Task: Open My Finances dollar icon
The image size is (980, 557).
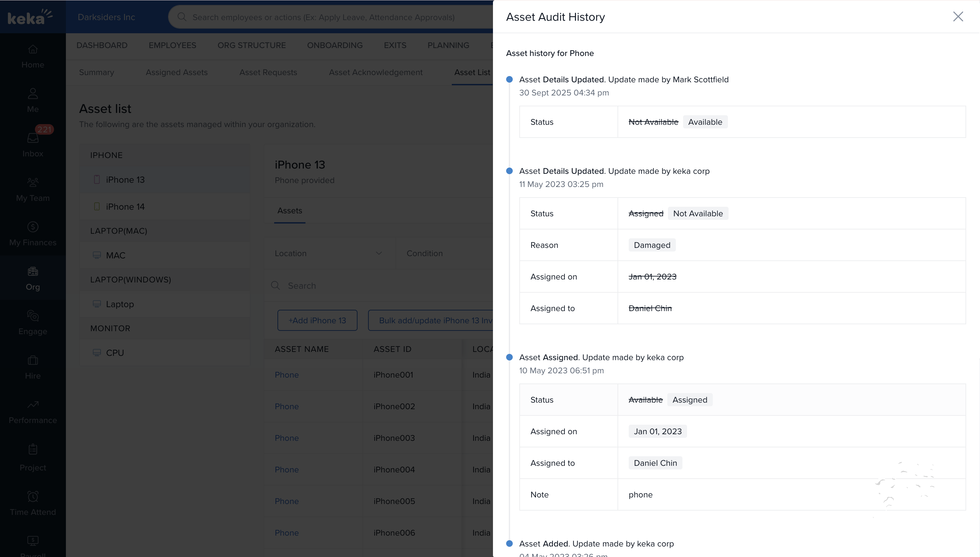Action: pos(33,227)
